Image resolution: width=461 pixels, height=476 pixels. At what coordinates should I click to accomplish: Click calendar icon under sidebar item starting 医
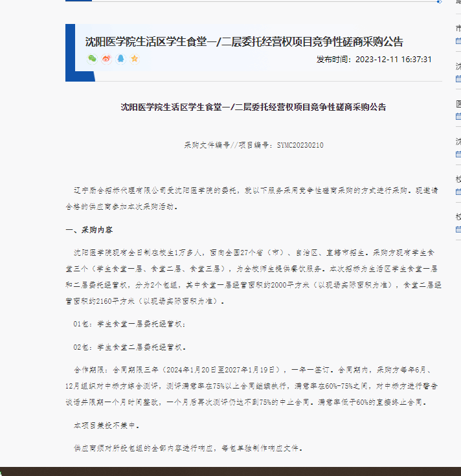(x=458, y=117)
